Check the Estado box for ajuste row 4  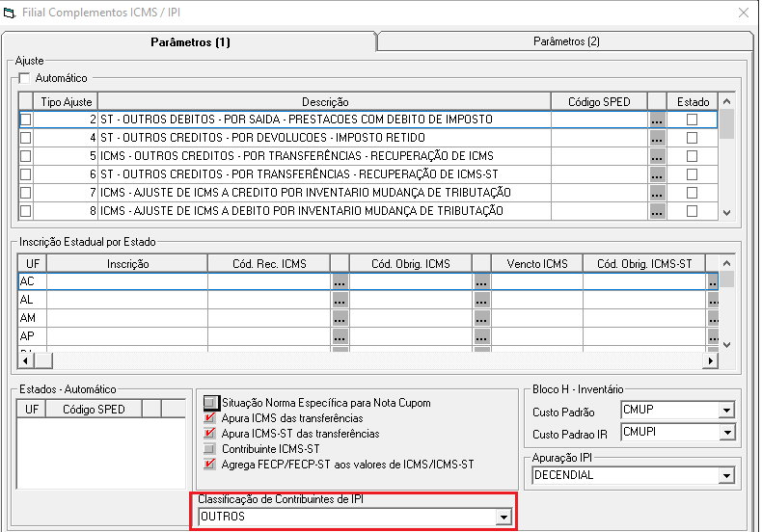[x=692, y=138]
